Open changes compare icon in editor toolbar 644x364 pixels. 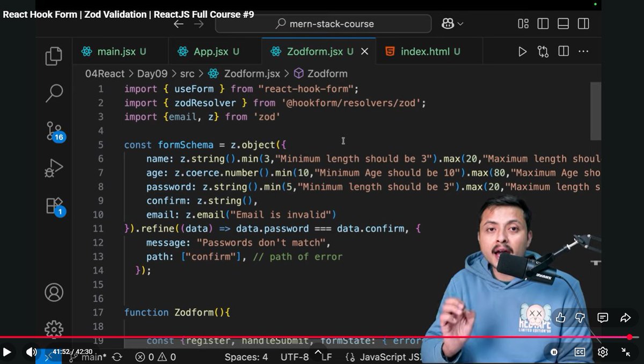point(543,52)
